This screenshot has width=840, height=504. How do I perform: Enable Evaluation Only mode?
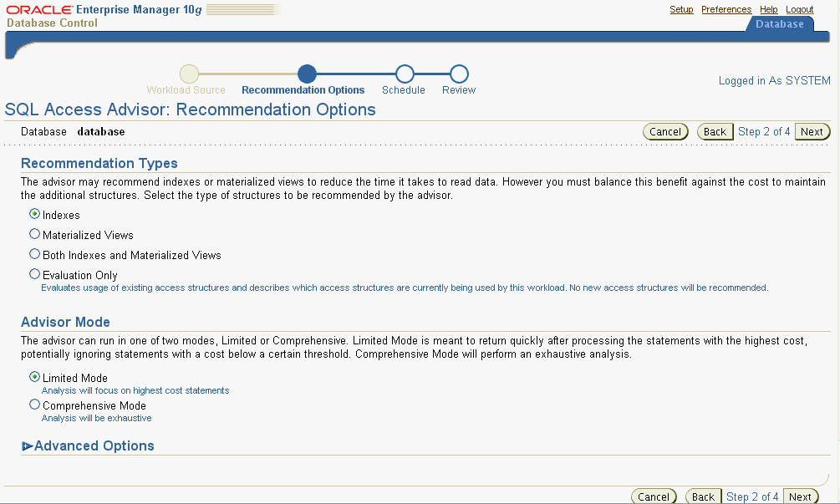[34, 273]
